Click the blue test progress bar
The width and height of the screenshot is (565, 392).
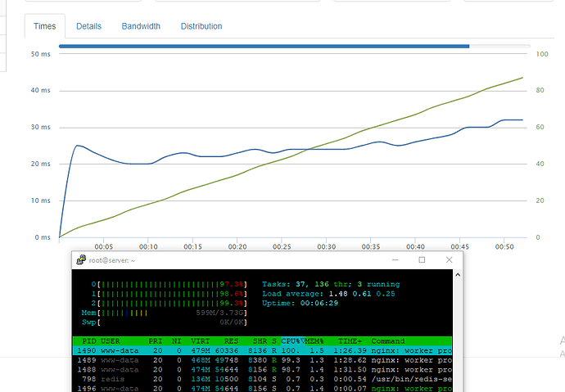pos(264,46)
